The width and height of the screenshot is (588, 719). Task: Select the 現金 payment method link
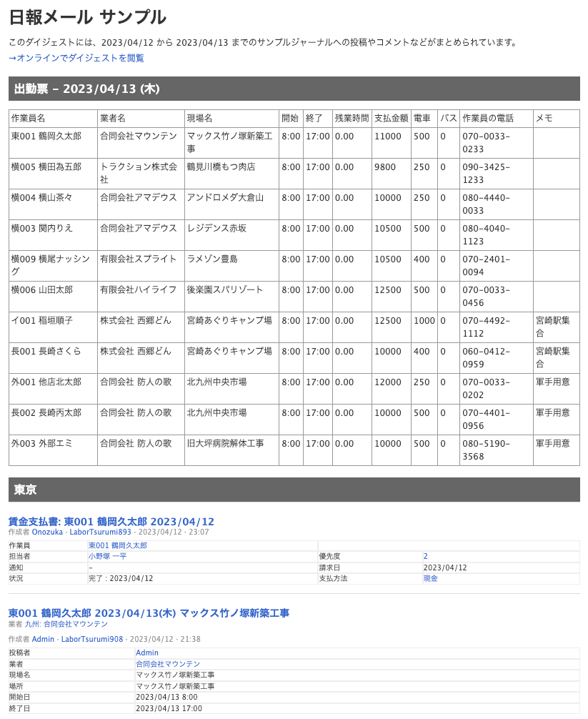click(430, 578)
